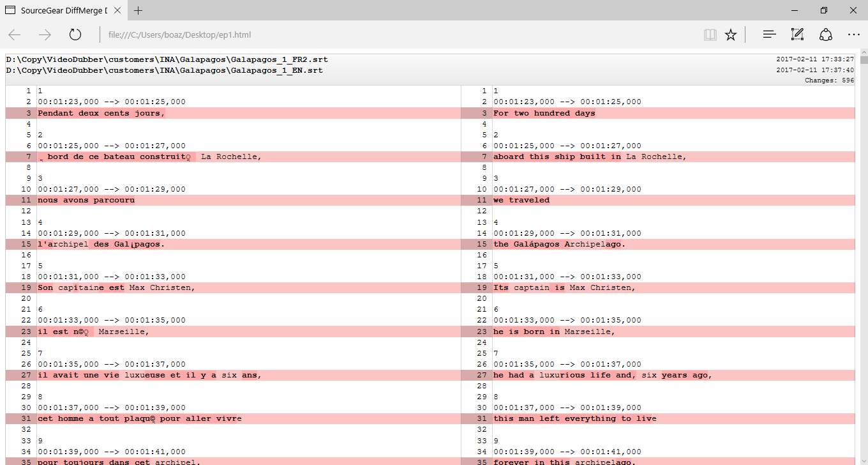
Task: Open the Share icon
Action: (x=826, y=34)
